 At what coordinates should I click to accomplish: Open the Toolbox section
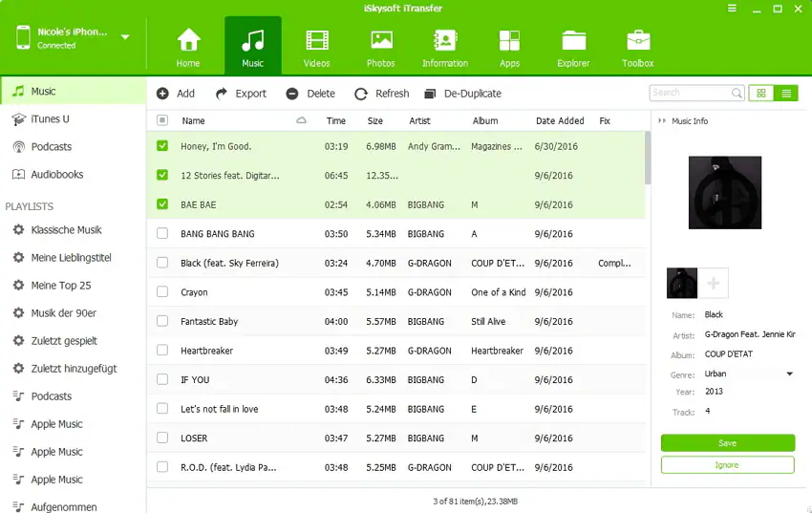[637, 48]
